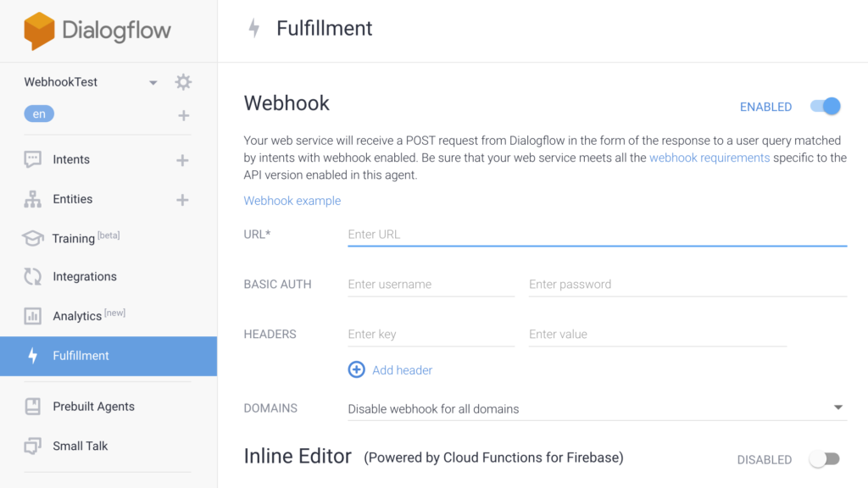The width and height of the screenshot is (868, 488).
Task: Expand the WebhookTest agent dropdown
Action: coord(153,83)
